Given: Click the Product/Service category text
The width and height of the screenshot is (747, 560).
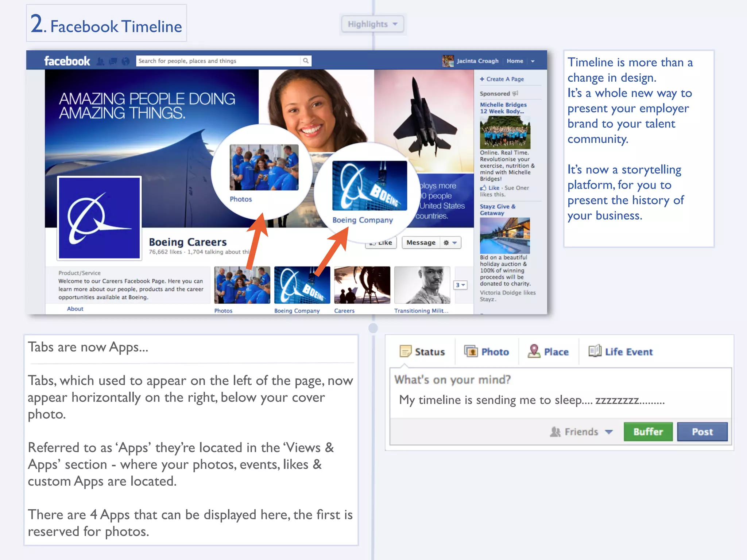Looking at the screenshot, I should tap(80, 273).
